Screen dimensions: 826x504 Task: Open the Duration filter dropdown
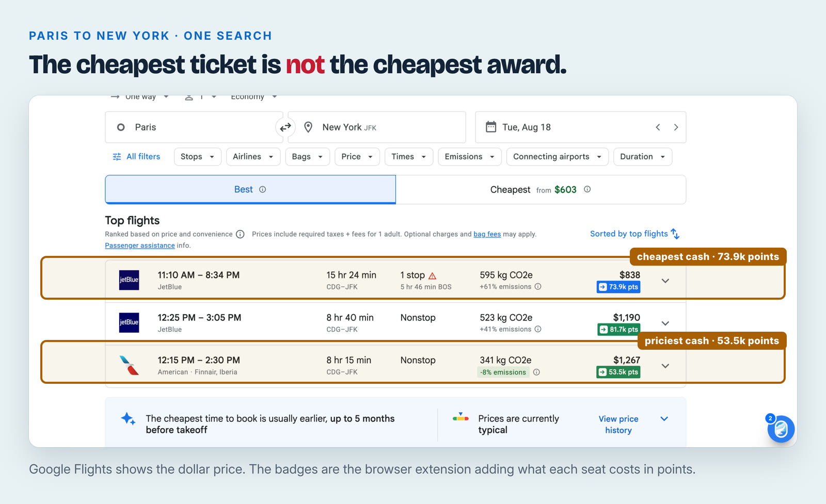(x=643, y=157)
